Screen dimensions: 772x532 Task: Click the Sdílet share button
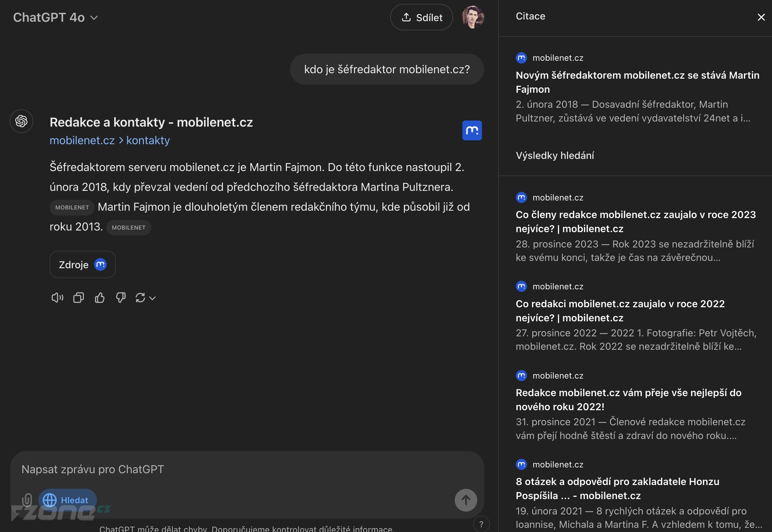tap(421, 17)
